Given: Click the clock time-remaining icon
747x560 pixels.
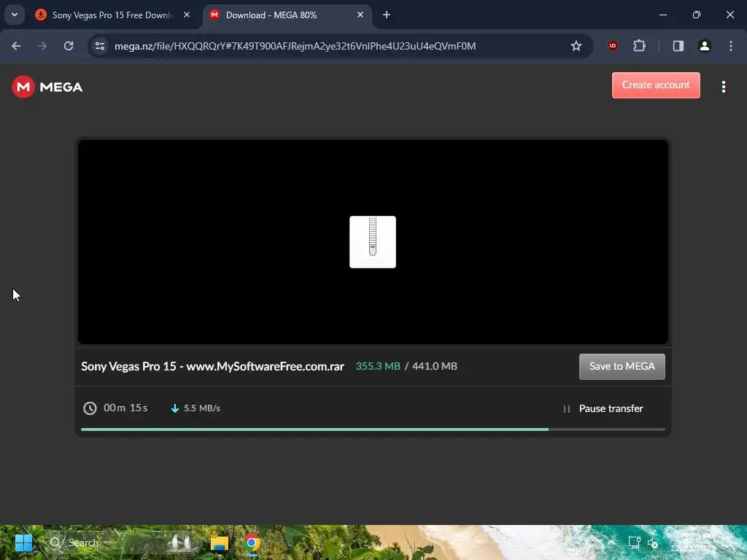Looking at the screenshot, I should (90, 408).
